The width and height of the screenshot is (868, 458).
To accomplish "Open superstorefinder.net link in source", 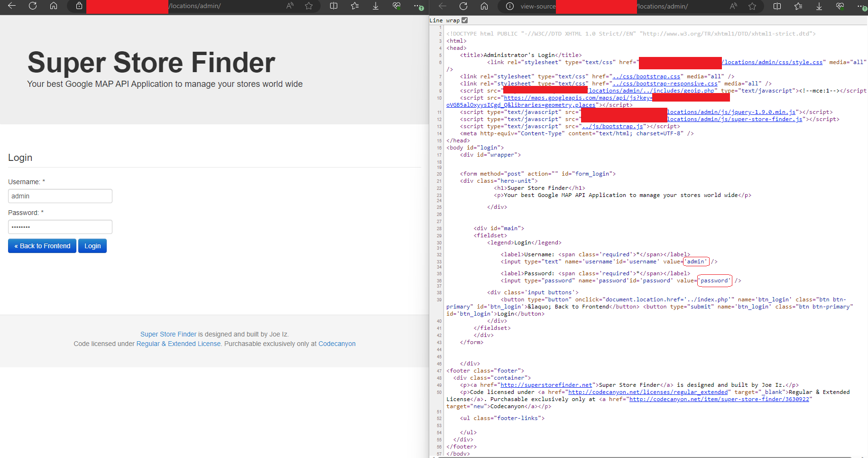I will [x=546, y=385].
